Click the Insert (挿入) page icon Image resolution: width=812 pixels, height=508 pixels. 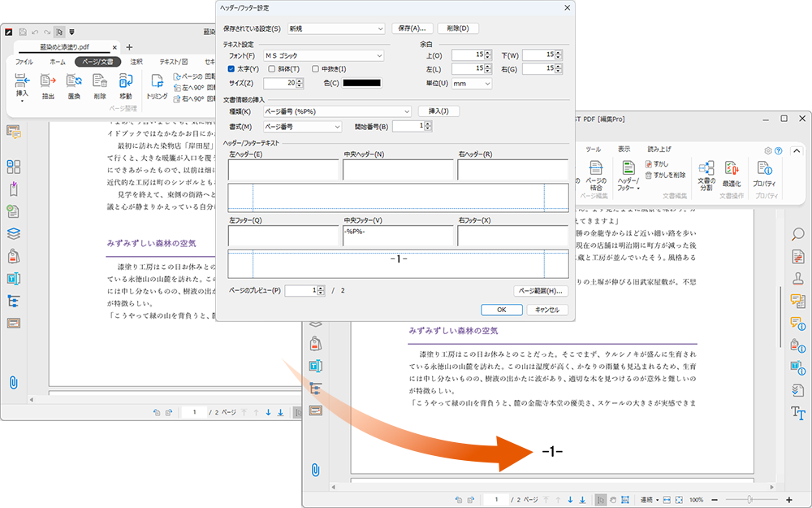click(x=22, y=80)
